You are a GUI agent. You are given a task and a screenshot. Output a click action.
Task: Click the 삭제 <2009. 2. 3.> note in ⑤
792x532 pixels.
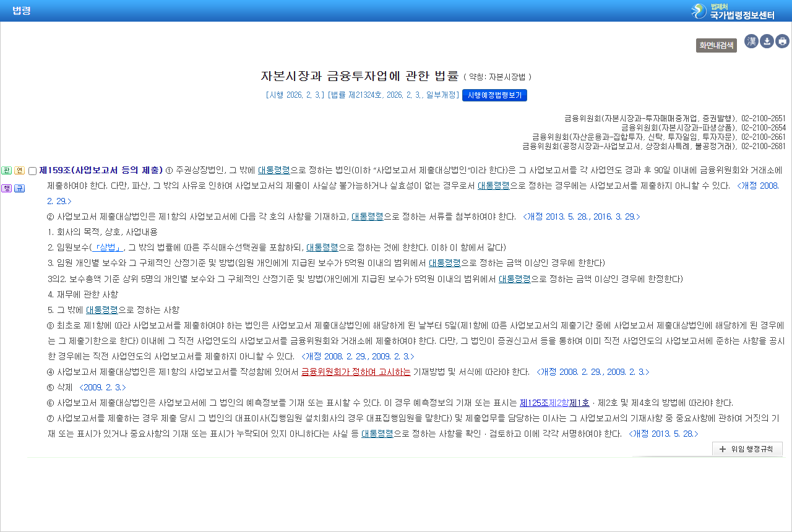[x=92, y=387]
